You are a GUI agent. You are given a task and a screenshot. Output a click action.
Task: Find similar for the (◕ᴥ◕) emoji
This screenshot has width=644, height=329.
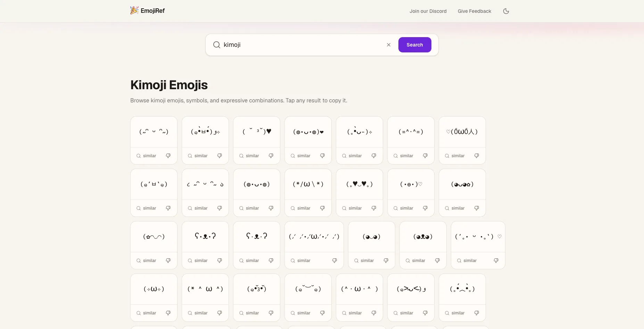(x=415, y=261)
